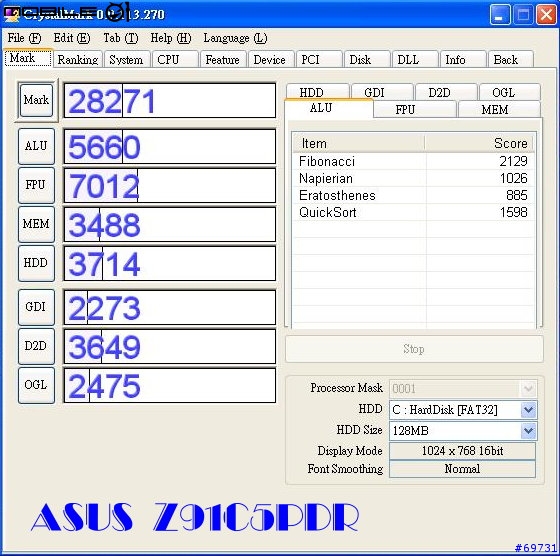Image resolution: width=560 pixels, height=556 pixels.
Task: Click the GDI score 2273 field
Action: click(x=170, y=307)
